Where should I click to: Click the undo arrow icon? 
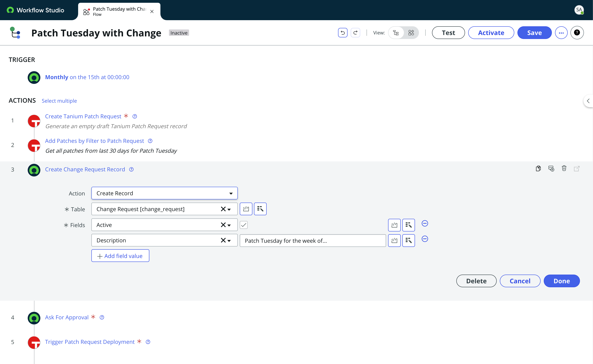point(342,32)
